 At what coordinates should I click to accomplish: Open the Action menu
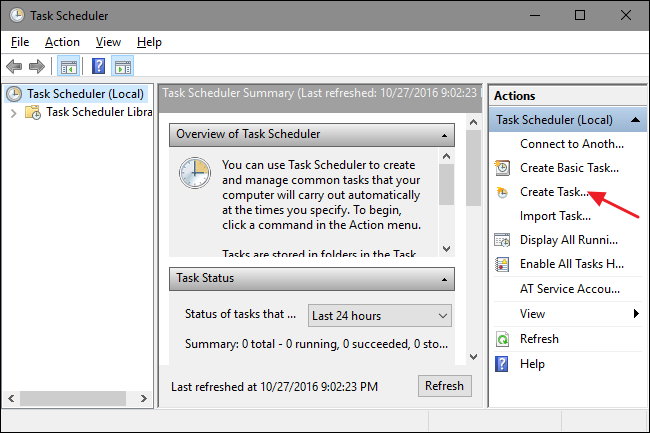[x=62, y=42]
